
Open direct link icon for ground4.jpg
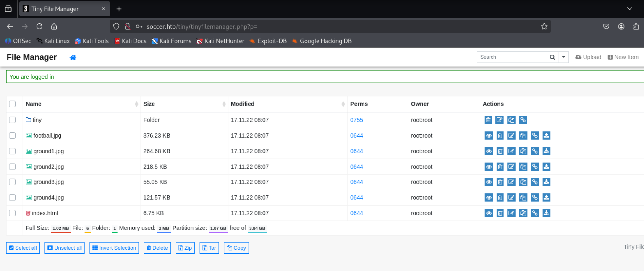pos(535,198)
